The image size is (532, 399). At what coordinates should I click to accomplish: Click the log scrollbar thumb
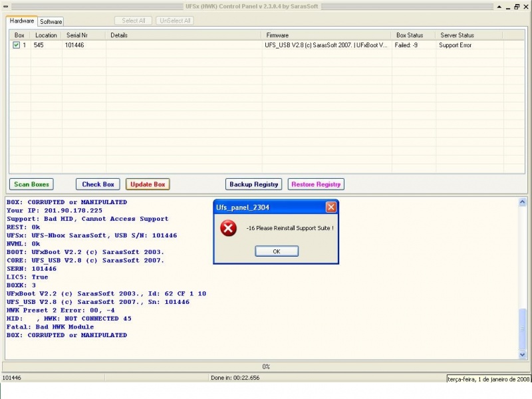[522, 329]
